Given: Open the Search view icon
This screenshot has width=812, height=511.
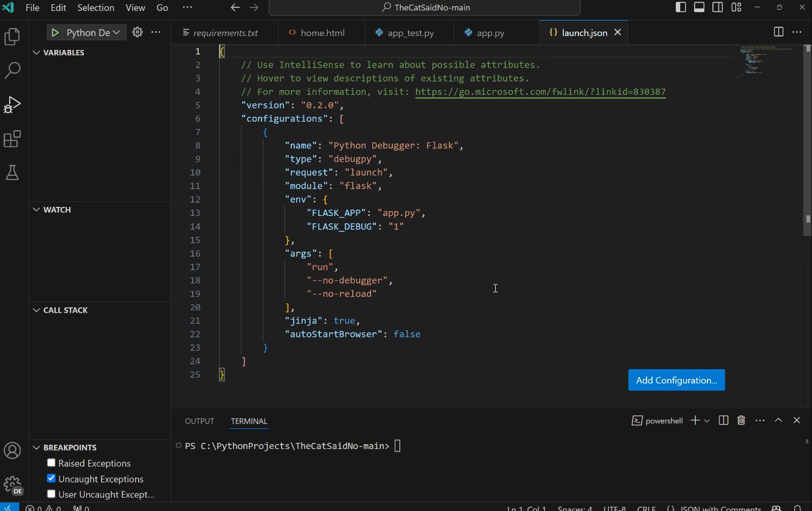Looking at the screenshot, I should click(x=12, y=71).
